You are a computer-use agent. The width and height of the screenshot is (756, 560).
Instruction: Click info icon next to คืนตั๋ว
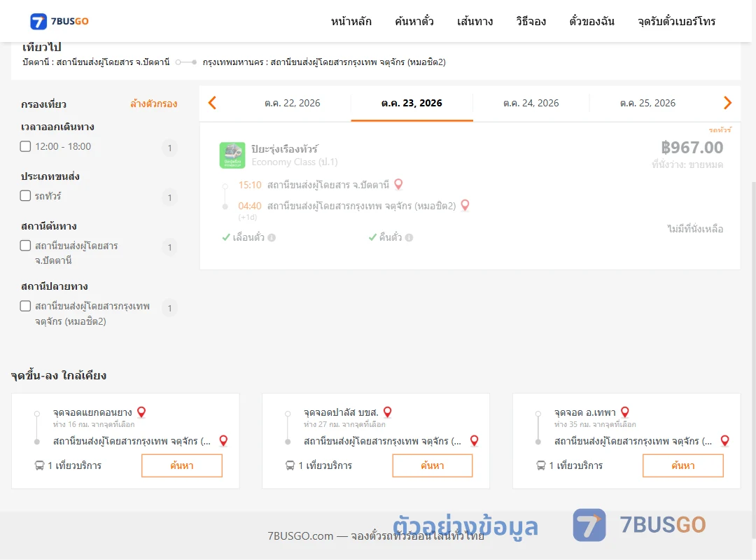[x=409, y=237]
